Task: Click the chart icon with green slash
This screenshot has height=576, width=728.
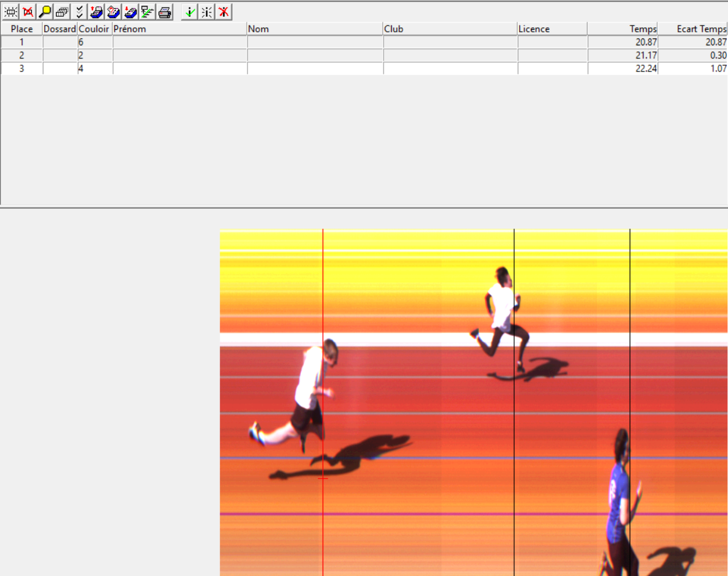Action: pos(147,12)
